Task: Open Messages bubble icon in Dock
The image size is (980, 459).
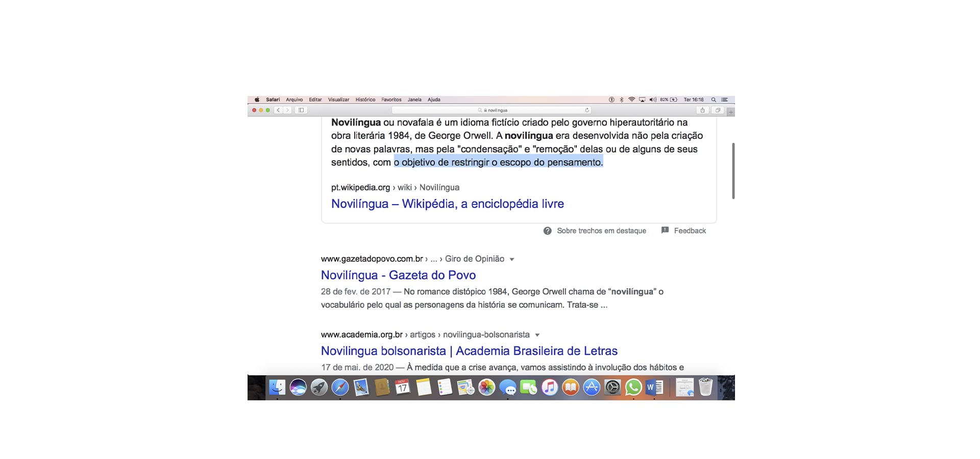Action: point(507,388)
